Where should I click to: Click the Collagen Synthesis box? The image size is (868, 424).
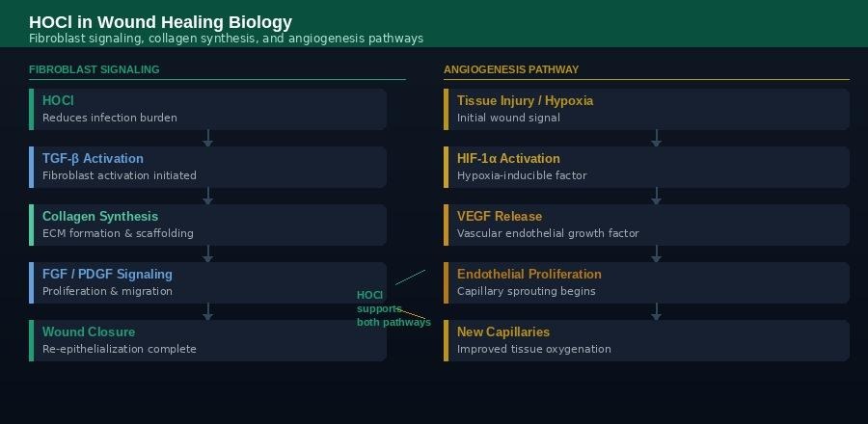[207, 225]
